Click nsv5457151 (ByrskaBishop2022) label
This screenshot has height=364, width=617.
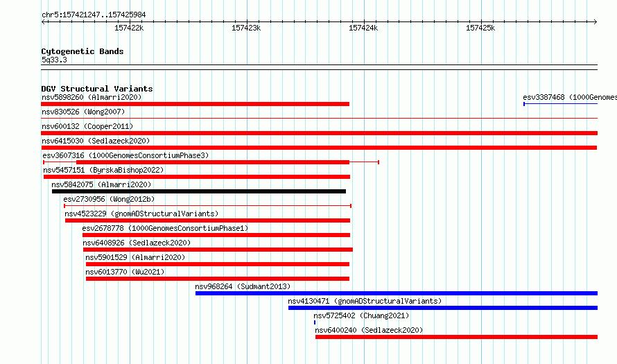[x=103, y=170]
